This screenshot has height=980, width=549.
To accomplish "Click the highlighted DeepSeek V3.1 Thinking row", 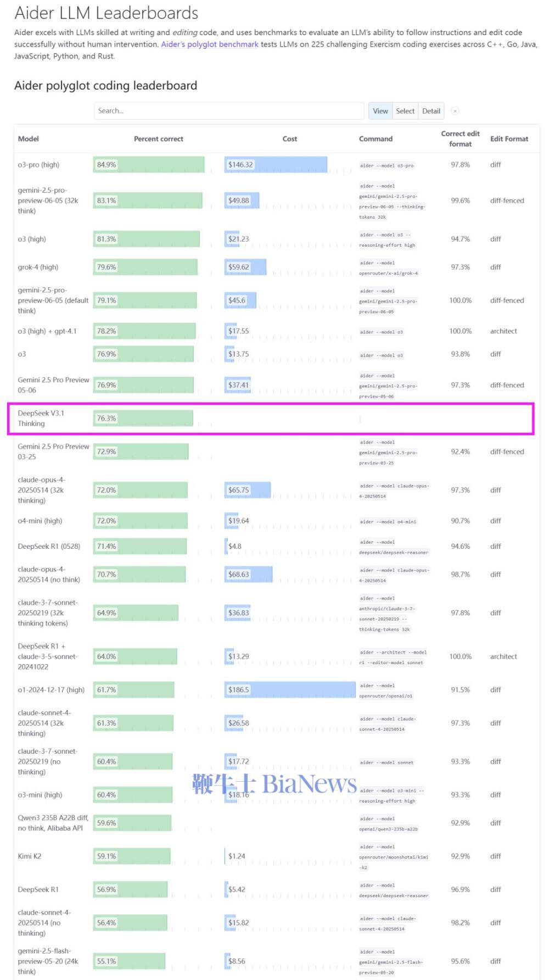I will pyautogui.click(x=271, y=419).
